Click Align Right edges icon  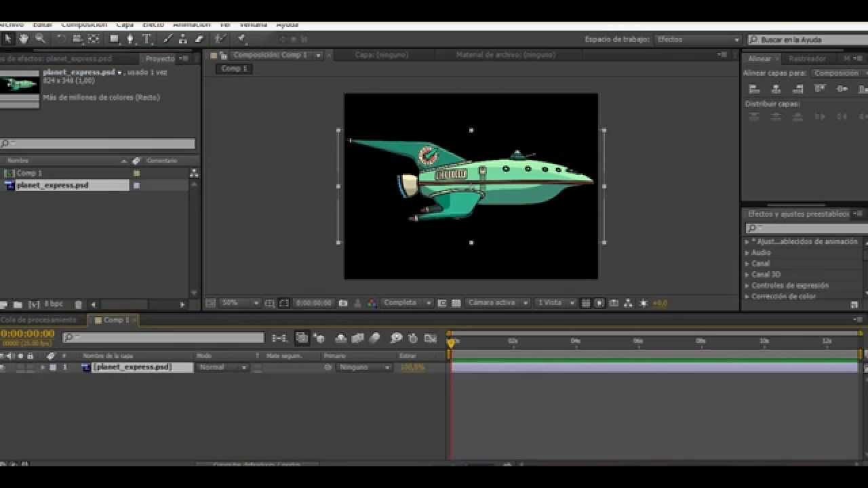[797, 89]
